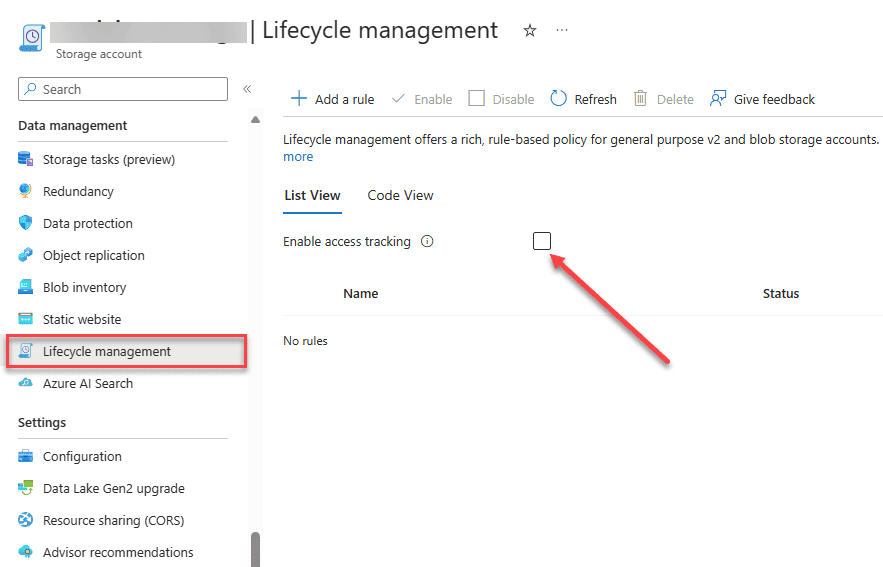
Task: Sort by the Name column header
Action: [x=360, y=293]
